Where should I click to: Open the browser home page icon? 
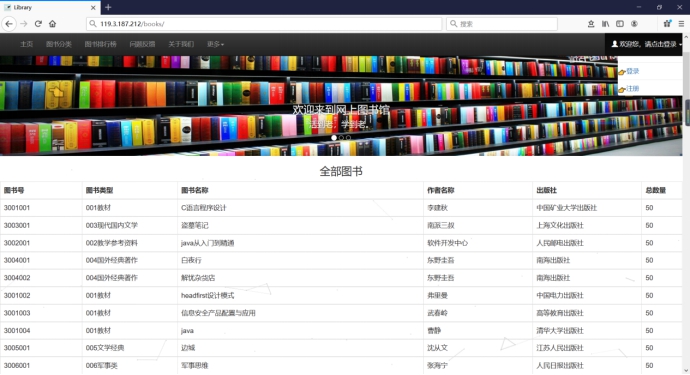[x=52, y=24]
